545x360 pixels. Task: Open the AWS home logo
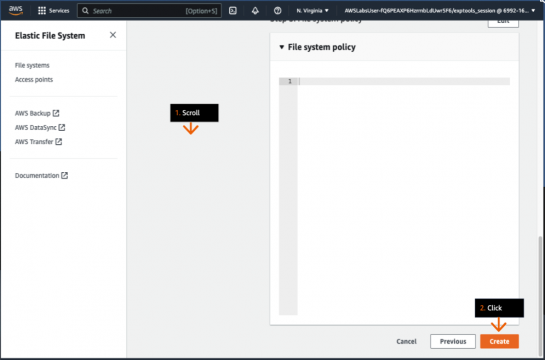pyautogui.click(x=16, y=11)
